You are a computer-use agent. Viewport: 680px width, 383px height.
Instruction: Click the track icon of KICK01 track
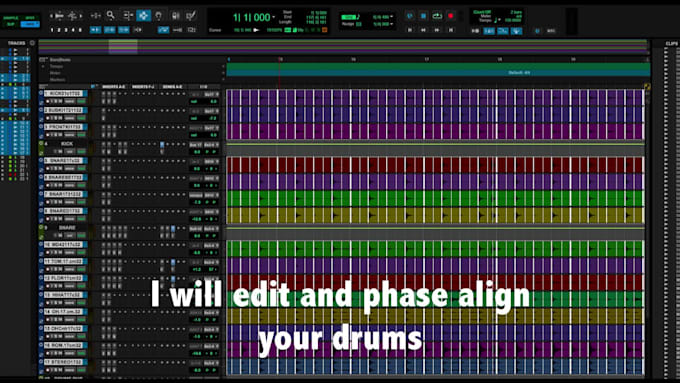pos(41,93)
